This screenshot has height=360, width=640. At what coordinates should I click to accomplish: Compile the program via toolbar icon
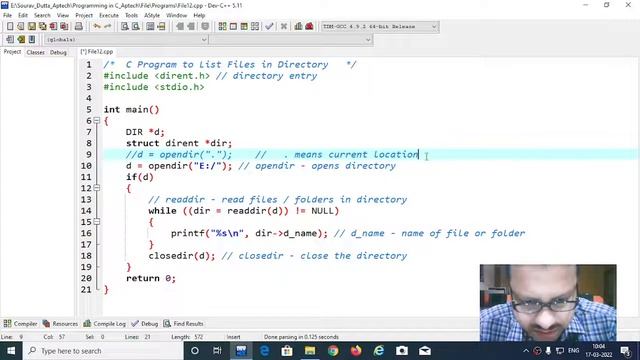(222, 27)
